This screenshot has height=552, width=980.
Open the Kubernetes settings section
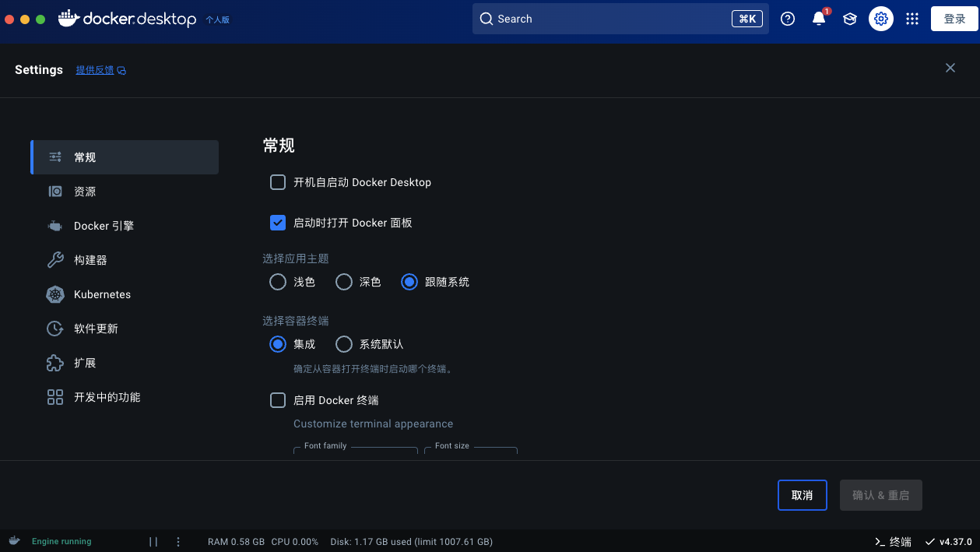tap(102, 294)
